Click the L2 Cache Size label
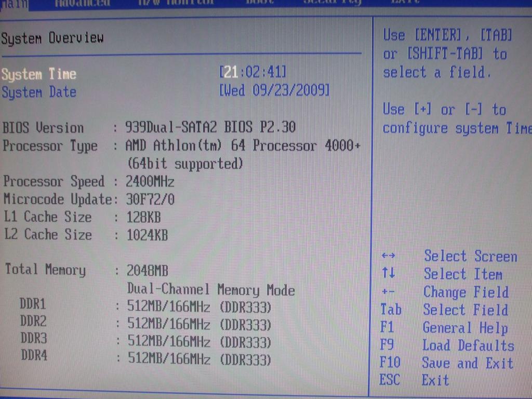 (48, 234)
